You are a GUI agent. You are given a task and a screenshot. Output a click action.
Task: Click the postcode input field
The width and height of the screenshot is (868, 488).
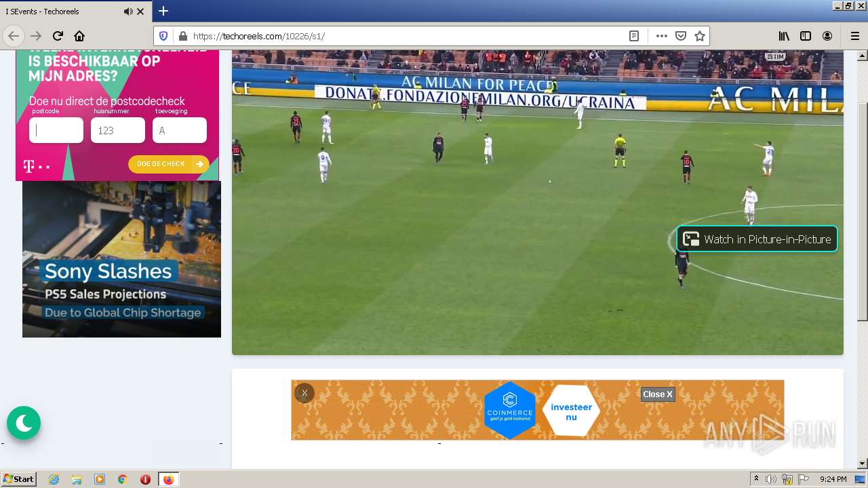56,130
